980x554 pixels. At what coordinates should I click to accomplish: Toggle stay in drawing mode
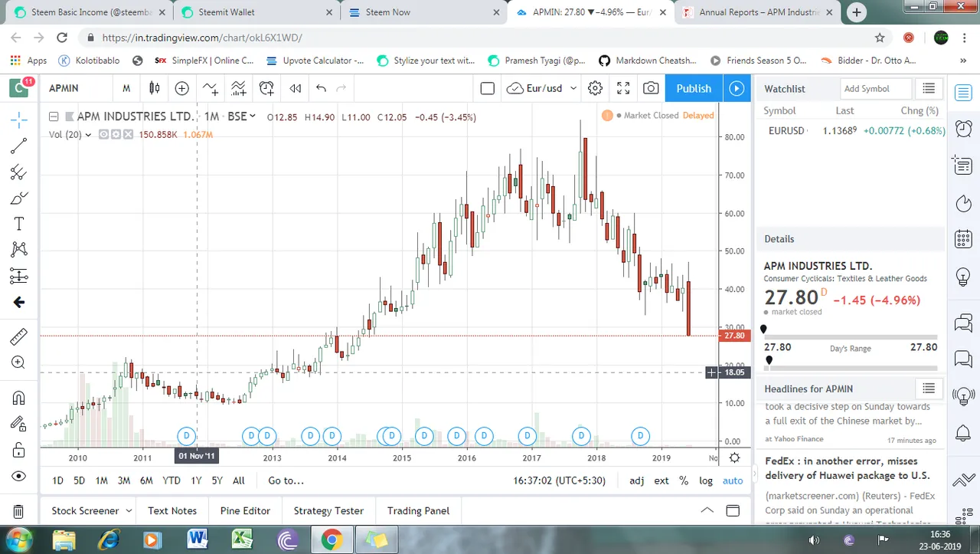tap(19, 423)
